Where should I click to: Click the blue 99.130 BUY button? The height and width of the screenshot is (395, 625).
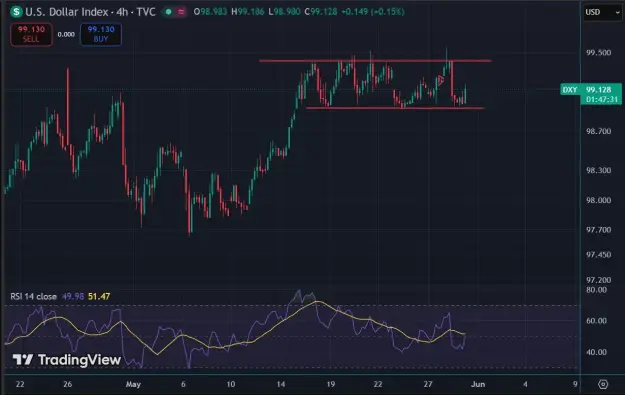tap(101, 34)
